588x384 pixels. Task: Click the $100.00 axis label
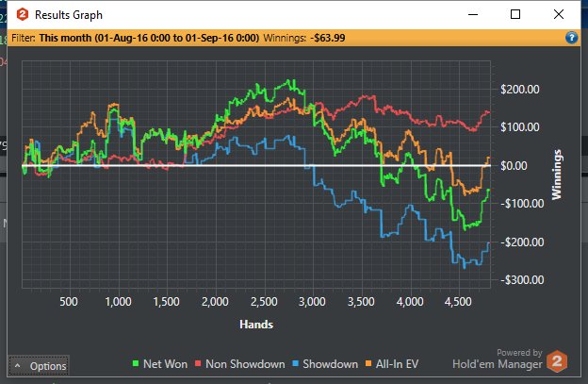click(x=520, y=126)
